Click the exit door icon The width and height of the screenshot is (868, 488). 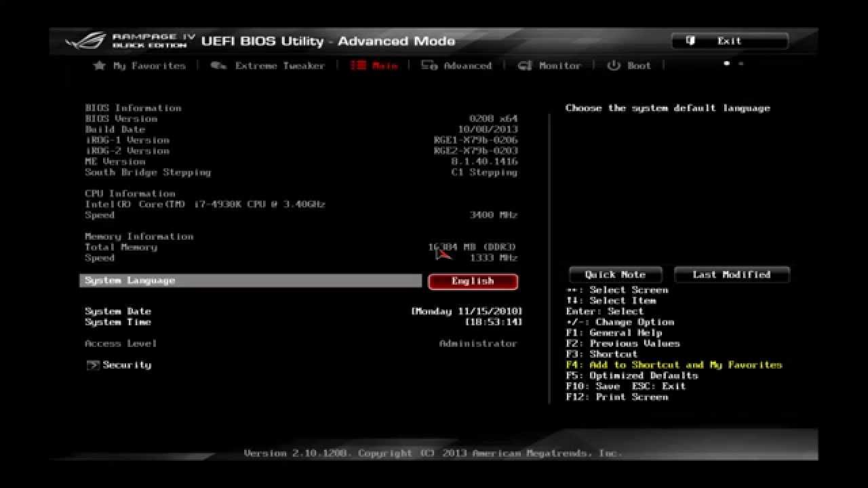click(x=690, y=41)
